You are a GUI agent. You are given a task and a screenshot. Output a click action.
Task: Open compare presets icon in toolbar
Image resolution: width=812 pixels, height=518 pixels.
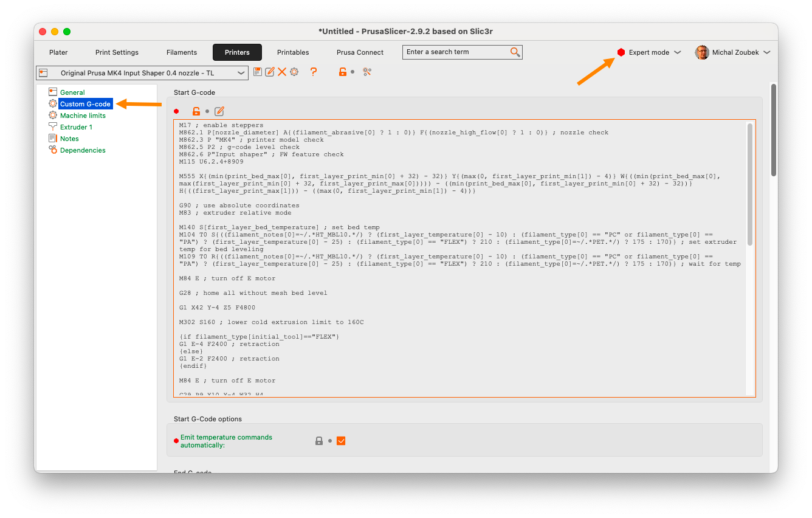pyautogui.click(x=367, y=72)
